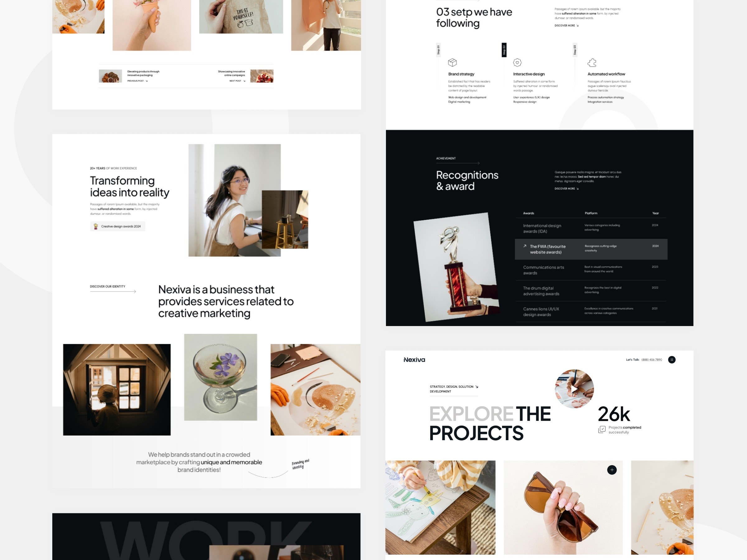Click the grid/menu dots icon on Nexiva header
747x560 pixels.
(670, 359)
